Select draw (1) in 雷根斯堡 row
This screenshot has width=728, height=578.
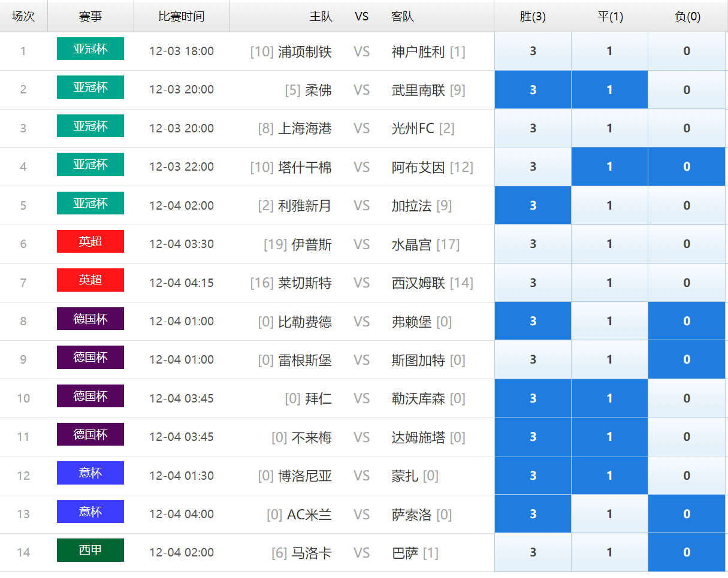(609, 359)
